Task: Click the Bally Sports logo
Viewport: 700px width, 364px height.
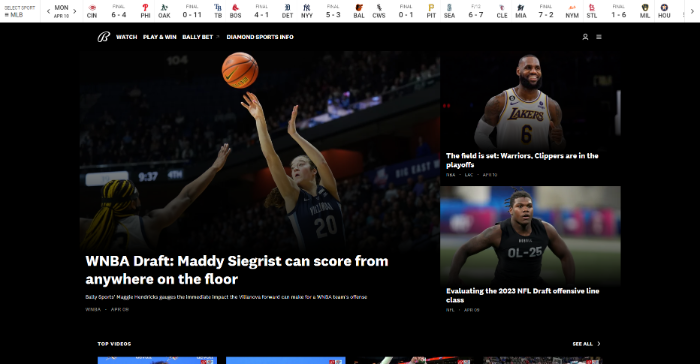Action: coord(104,37)
